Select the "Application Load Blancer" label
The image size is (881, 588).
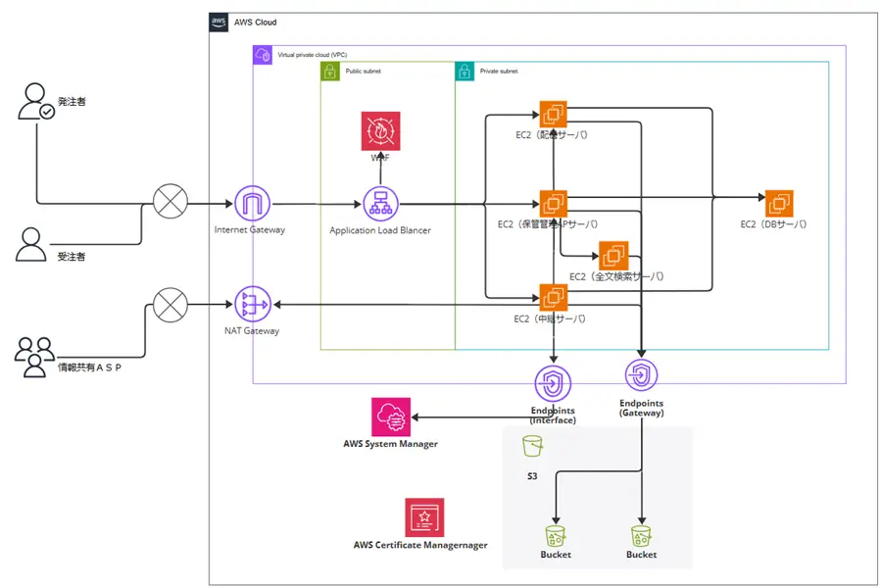tap(380, 230)
